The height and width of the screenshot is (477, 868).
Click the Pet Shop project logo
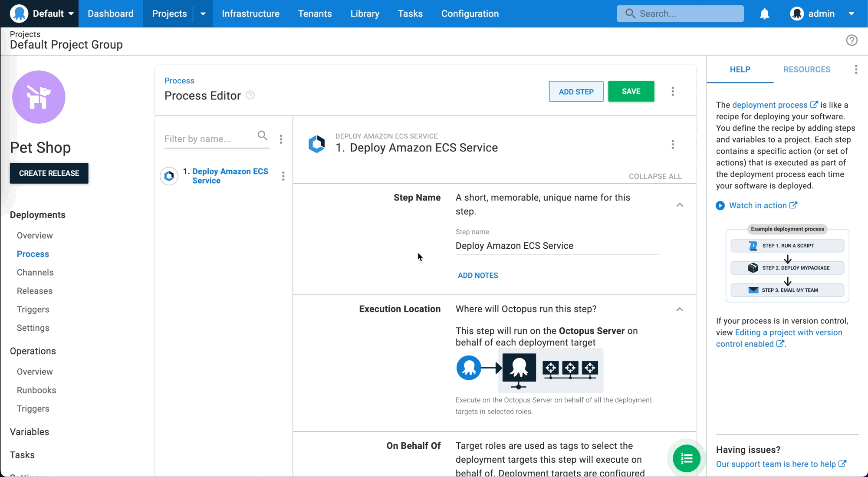pos(39,97)
